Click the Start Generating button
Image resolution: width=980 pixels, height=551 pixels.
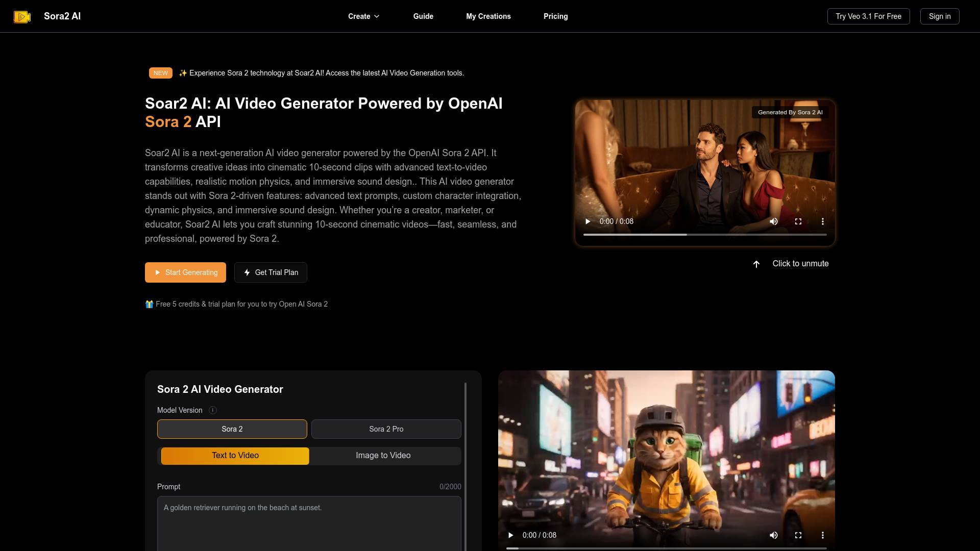(185, 272)
